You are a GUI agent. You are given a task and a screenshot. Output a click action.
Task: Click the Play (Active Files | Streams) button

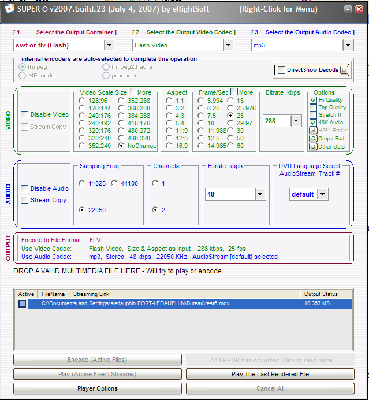tap(97, 374)
